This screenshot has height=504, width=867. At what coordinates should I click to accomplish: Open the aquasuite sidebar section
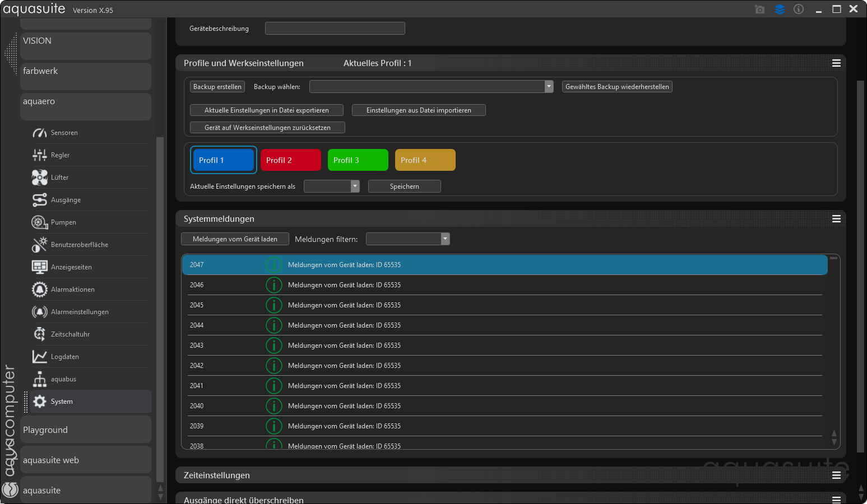coord(86,490)
